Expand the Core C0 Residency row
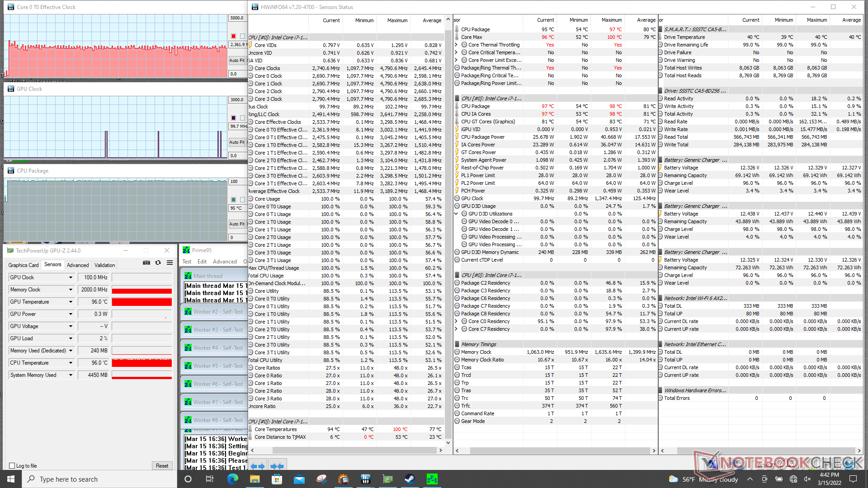 (x=457, y=321)
